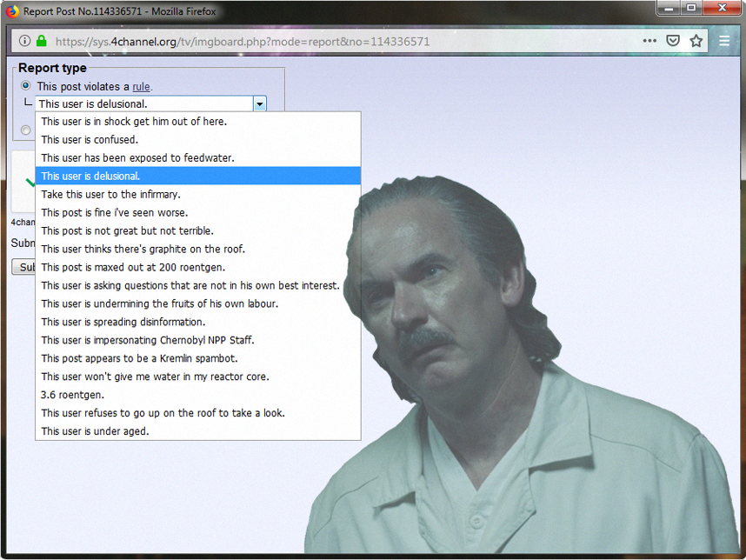This screenshot has height=560, width=746.
Task: Bookmark this page with the star icon
Action: click(696, 41)
